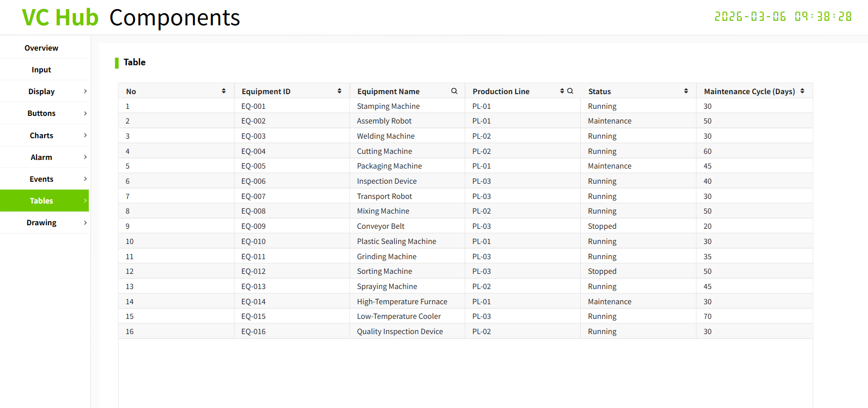Sort by Maintenance Cycle (Days) arrows

(x=802, y=91)
